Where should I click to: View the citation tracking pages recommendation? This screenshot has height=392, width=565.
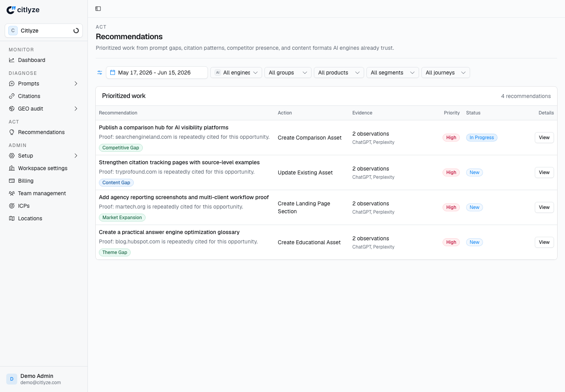544,172
